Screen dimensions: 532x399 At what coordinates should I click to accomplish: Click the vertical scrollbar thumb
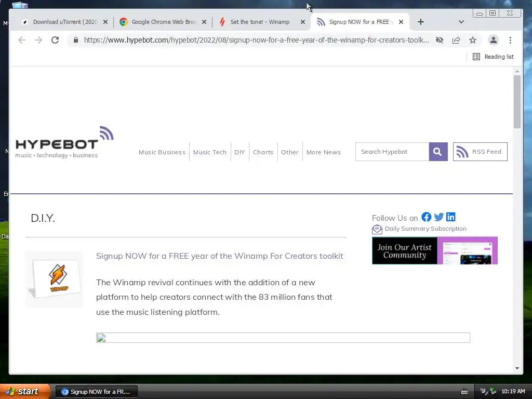coord(517,102)
